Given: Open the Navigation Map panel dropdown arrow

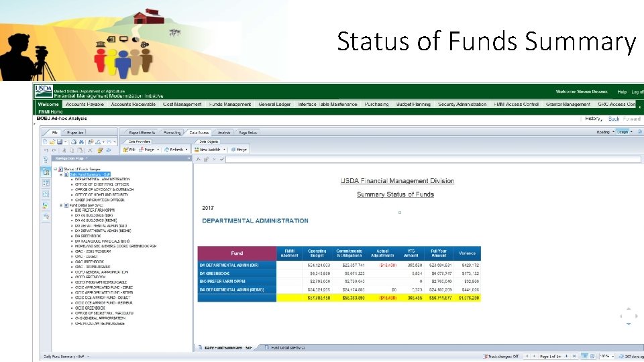Looking at the screenshot, I should click(87, 158).
